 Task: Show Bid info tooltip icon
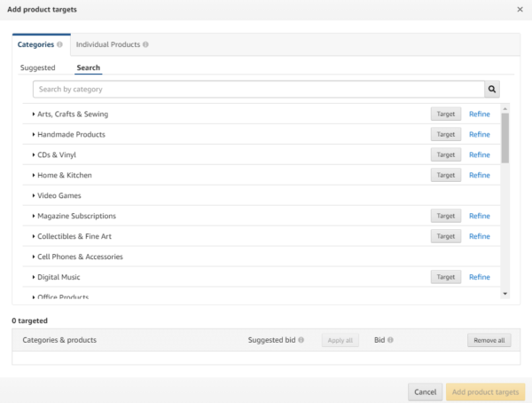[x=390, y=340]
